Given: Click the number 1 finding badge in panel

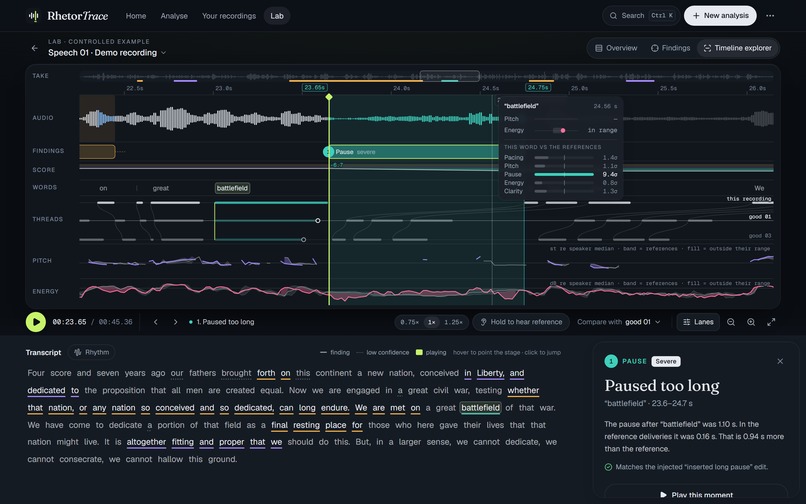Looking at the screenshot, I should click(x=611, y=361).
